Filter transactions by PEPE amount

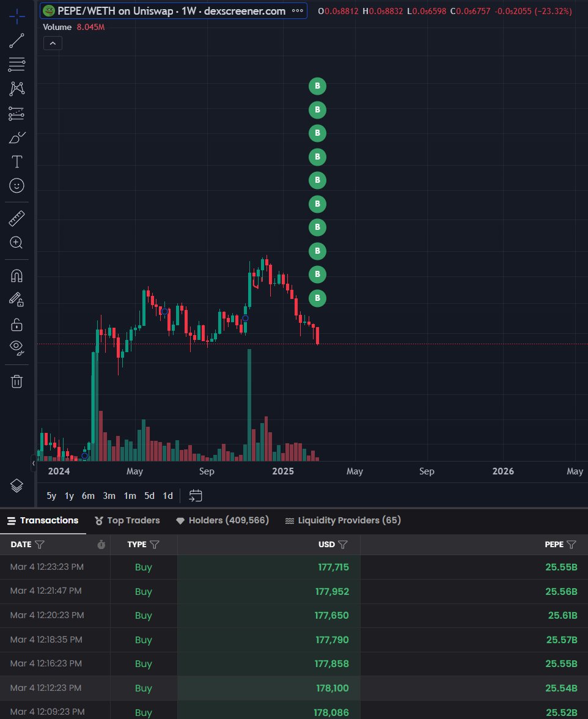(571, 544)
